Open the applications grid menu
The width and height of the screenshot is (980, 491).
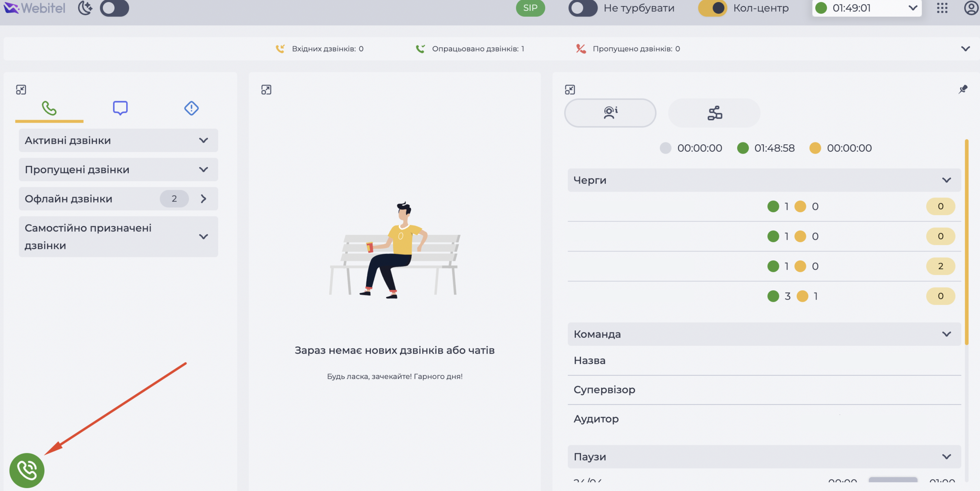click(x=942, y=8)
